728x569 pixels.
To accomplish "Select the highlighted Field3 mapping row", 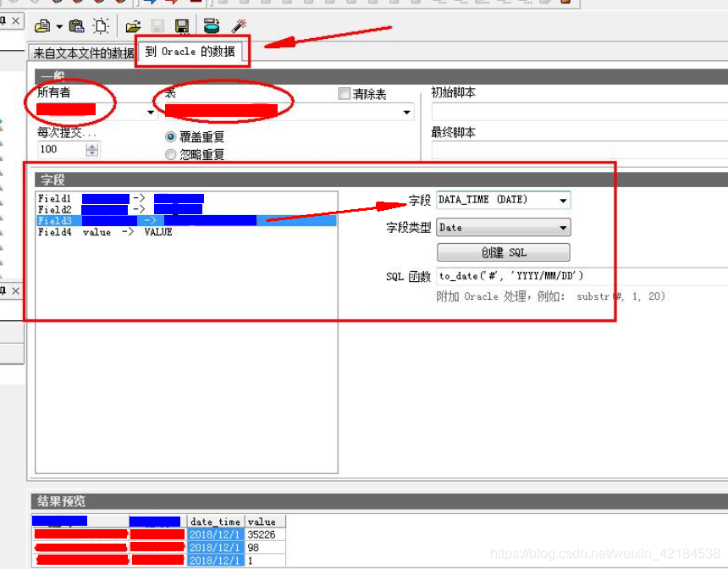I will click(186, 221).
